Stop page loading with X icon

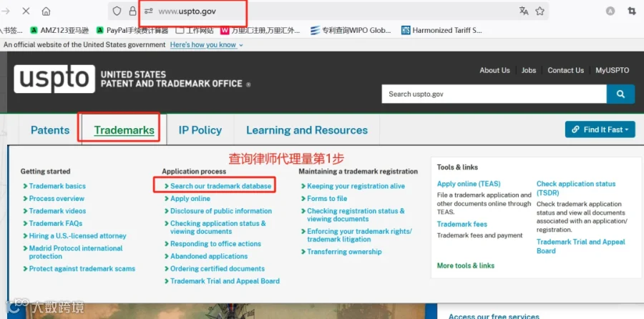click(26, 11)
